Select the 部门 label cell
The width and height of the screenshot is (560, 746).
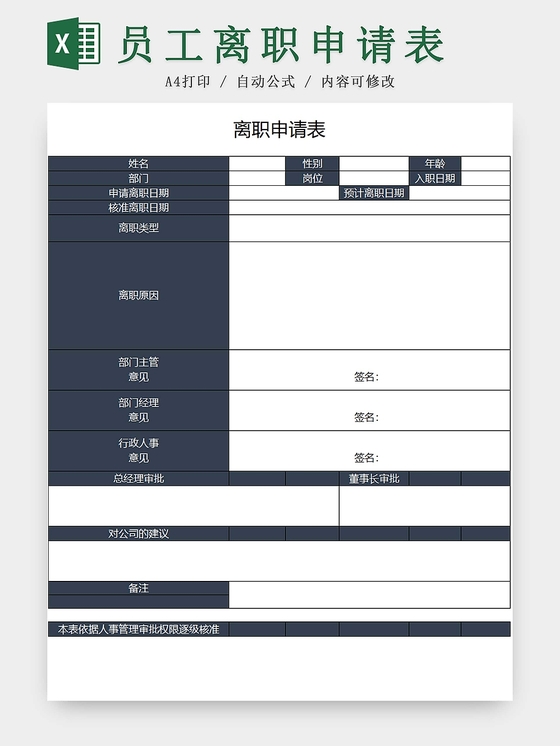click(138, 178)
